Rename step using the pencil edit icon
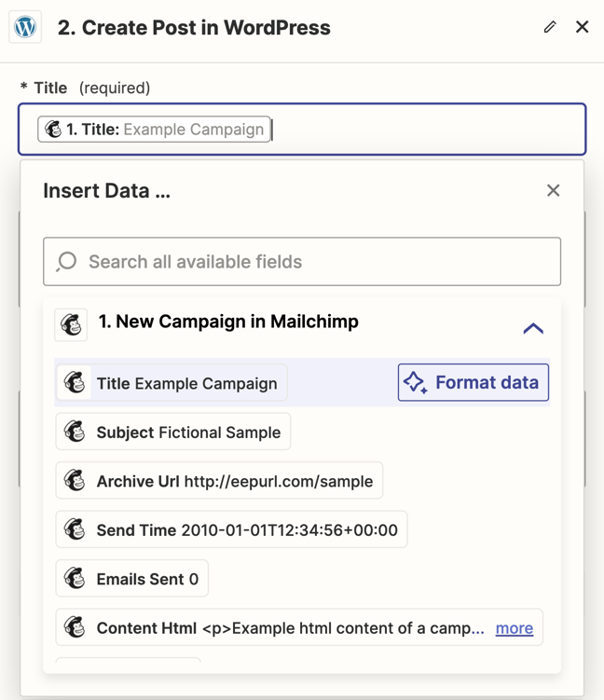This screenshot has width=604, height=700. (550, 27)
